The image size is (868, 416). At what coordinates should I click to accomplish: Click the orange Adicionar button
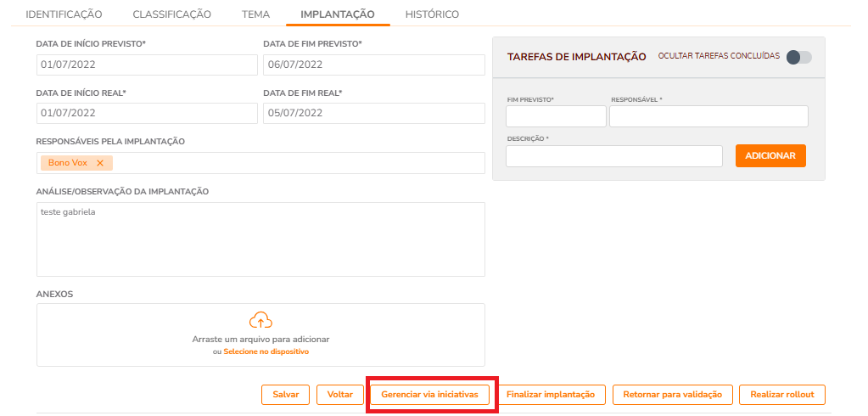coord(770,155)
